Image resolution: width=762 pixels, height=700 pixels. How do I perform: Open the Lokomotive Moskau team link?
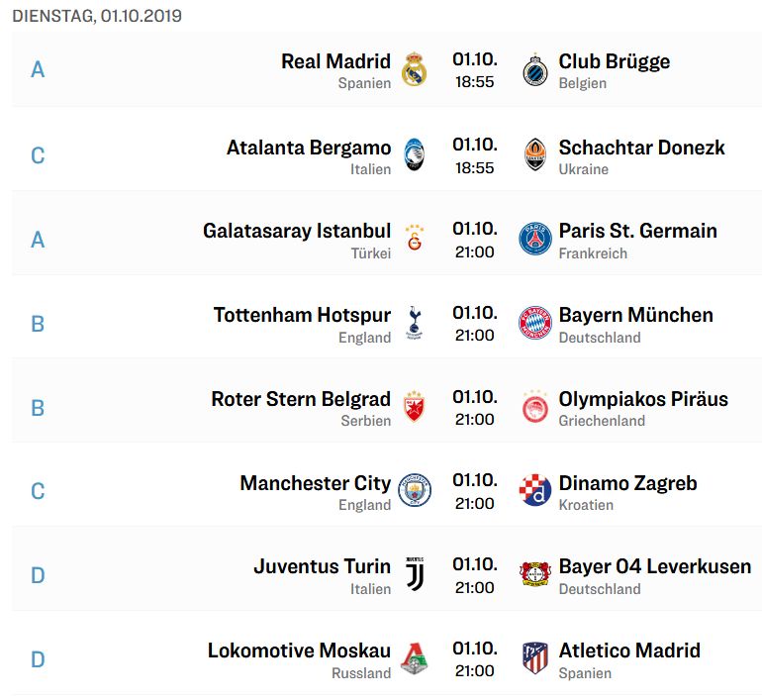tap(299, 650)
